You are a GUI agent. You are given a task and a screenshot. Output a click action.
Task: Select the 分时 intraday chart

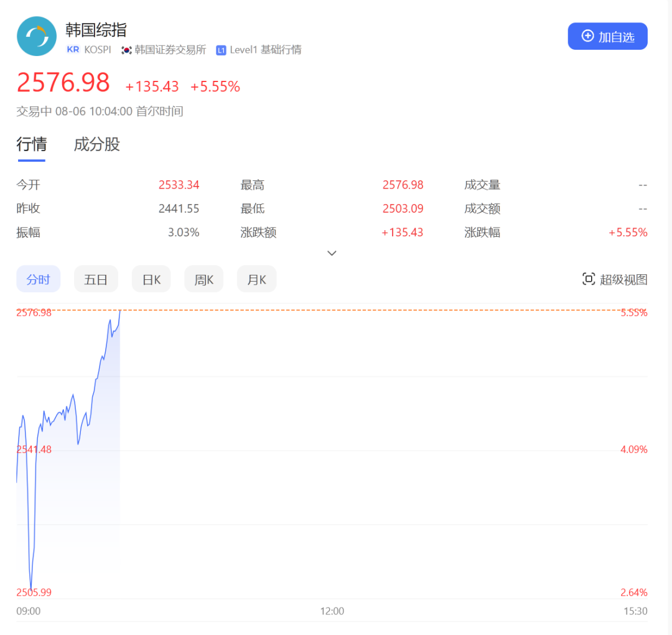(38, 279)
